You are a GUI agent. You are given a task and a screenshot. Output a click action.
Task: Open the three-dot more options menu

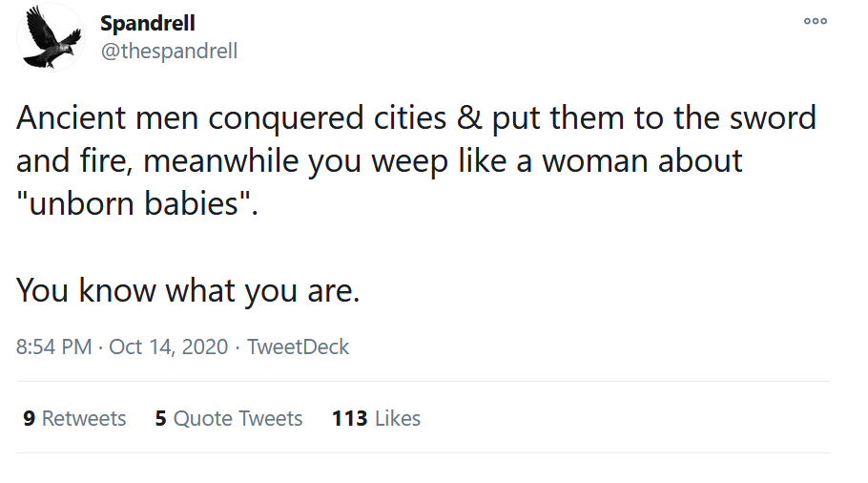pos(816,21)
